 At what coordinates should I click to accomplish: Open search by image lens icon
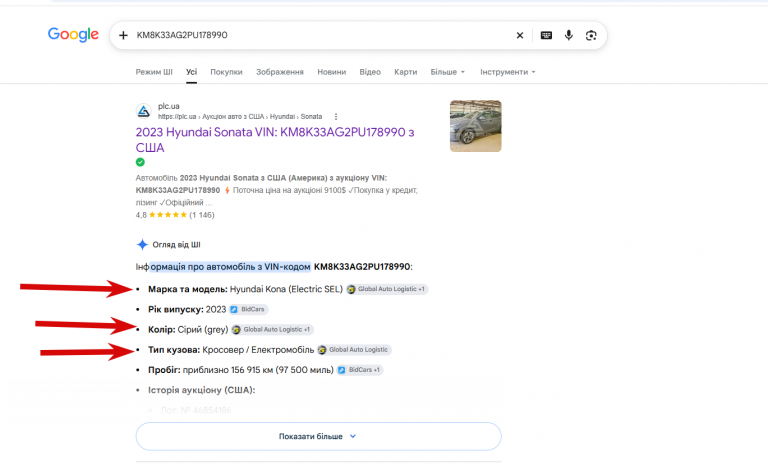tap(591, 35)
